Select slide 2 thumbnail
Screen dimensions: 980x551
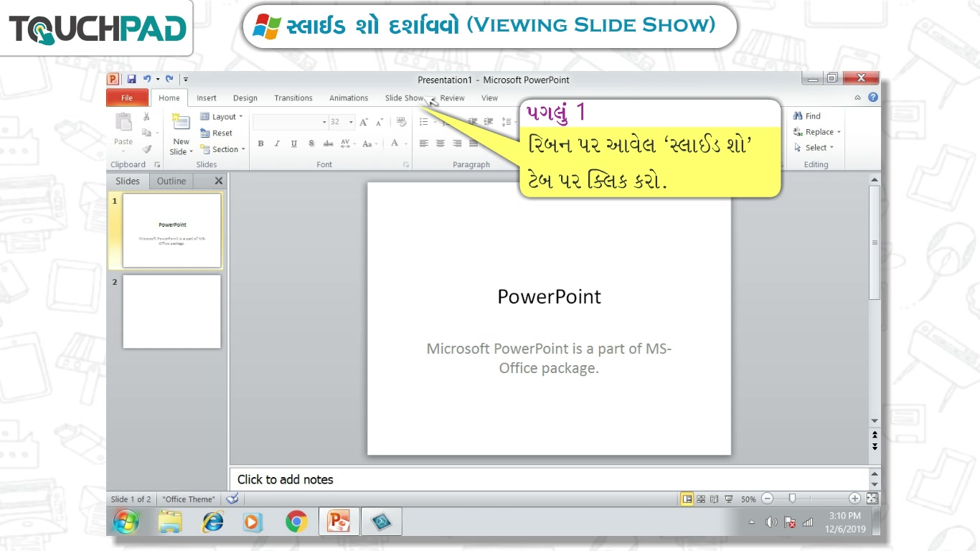click(171, 311)
